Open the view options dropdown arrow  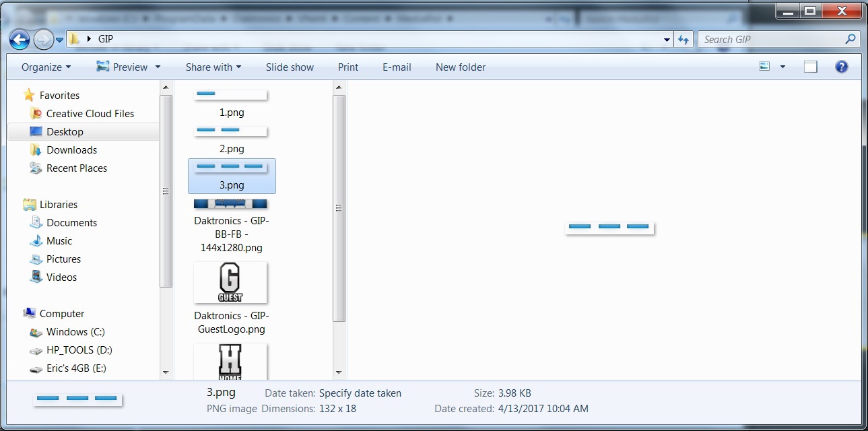pyautogui.click(x=782, y=67)
